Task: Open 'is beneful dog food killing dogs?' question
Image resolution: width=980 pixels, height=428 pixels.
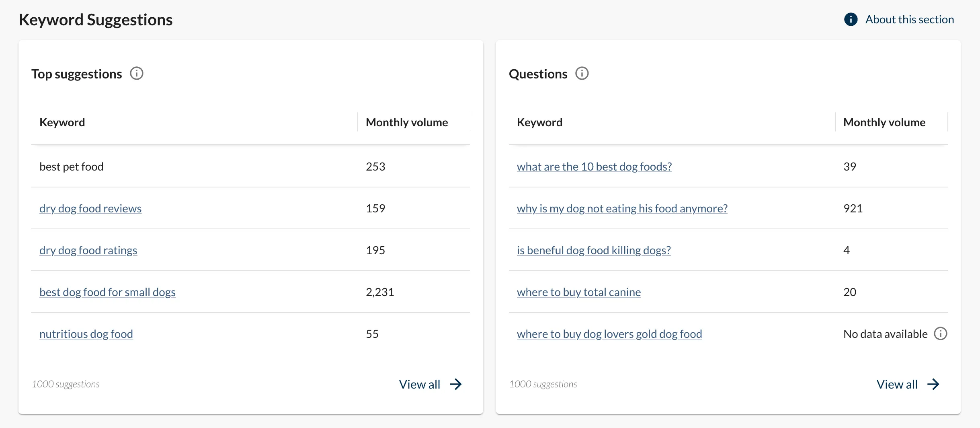Action: tap(594, 250)
